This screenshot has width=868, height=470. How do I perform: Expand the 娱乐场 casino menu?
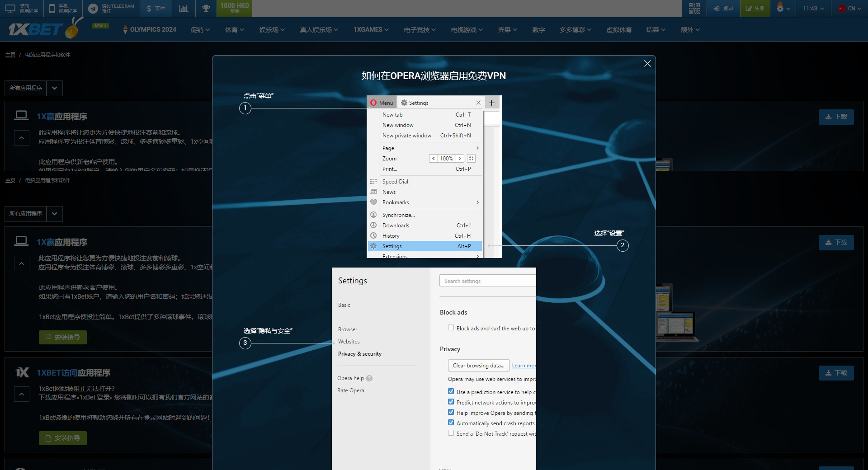[272, 30]
